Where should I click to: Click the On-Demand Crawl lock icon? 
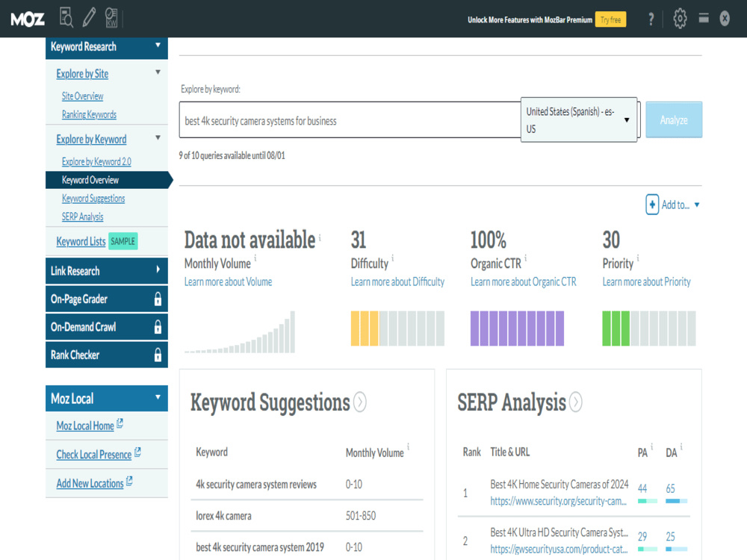pos(158,327)
